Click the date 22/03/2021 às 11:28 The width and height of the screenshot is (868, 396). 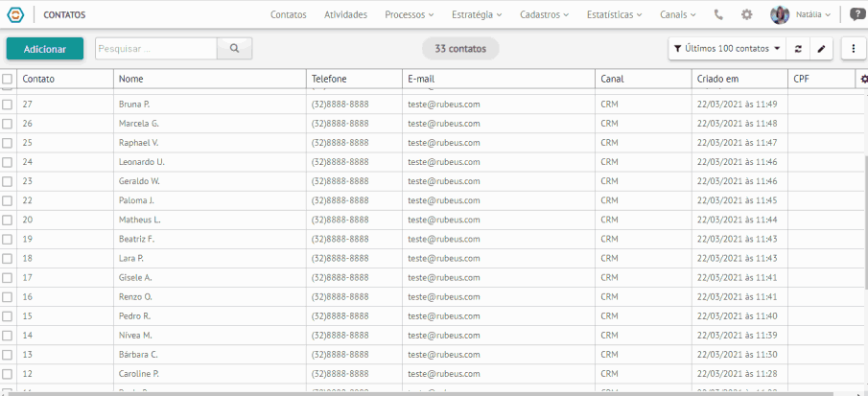pos(738,374)
